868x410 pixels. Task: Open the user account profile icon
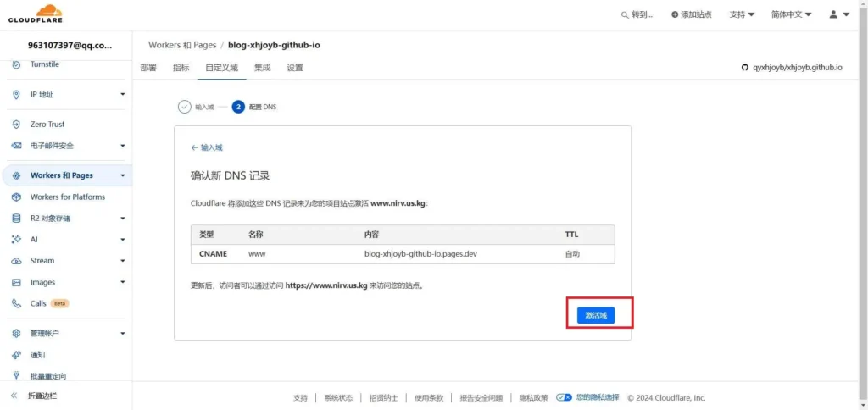coord(833,14)
